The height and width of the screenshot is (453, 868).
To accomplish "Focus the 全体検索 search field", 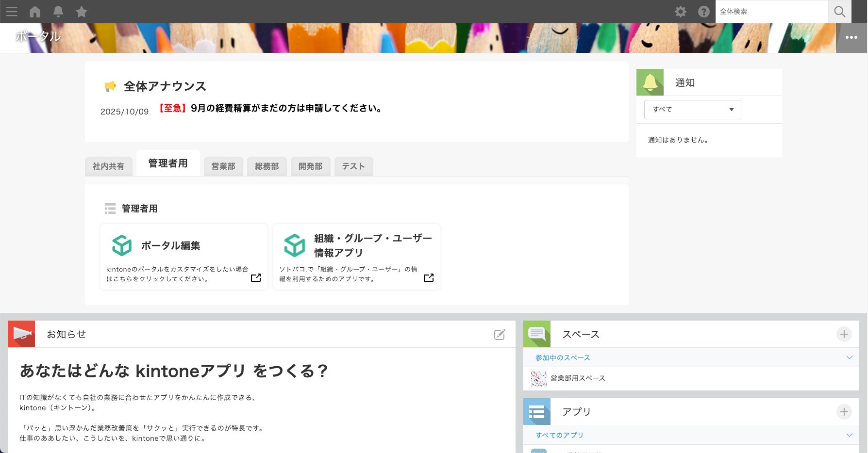I will pos(772,12).
